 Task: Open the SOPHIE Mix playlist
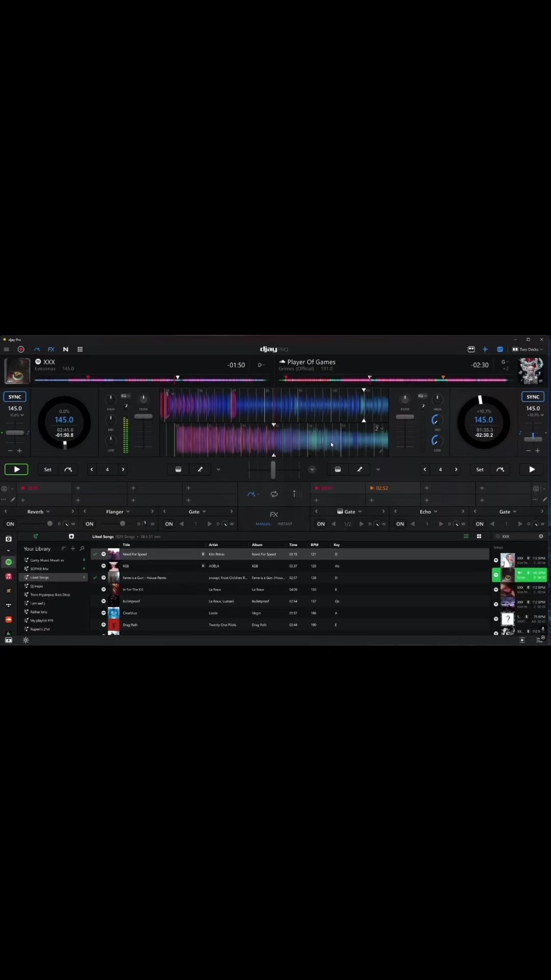tap(54, 569)
